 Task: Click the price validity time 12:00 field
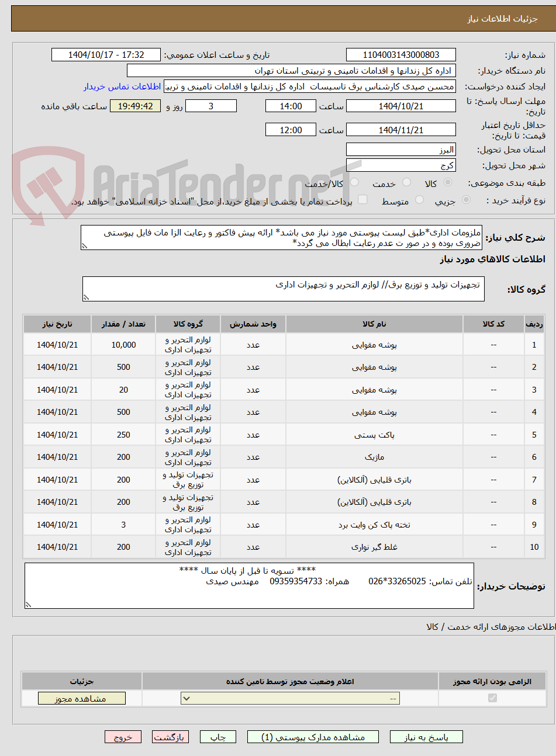coord(291,130)
